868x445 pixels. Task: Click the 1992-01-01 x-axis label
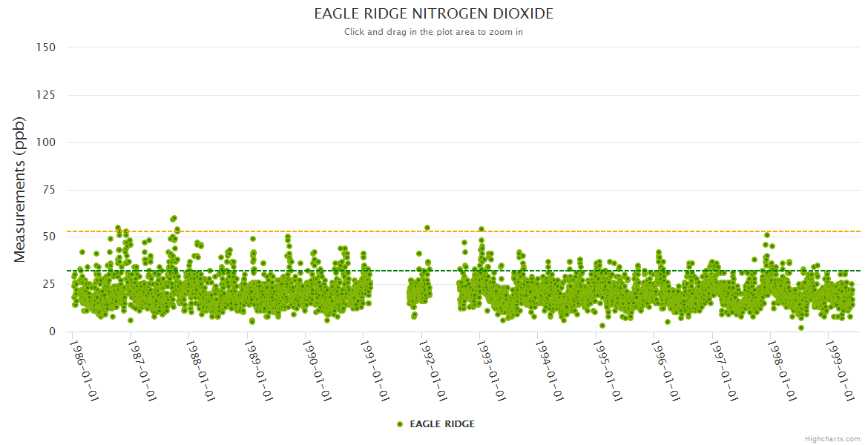pyautogui.click(x=433, y=368)
